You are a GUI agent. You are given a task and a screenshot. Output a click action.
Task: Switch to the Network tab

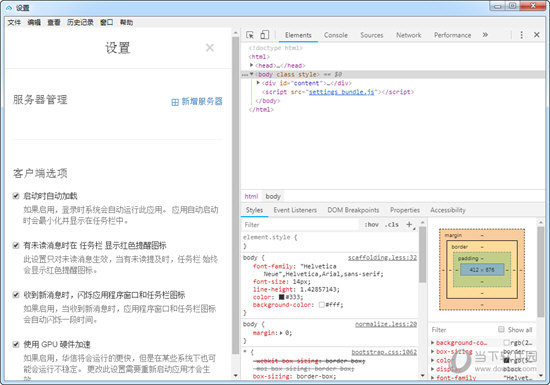409,35
